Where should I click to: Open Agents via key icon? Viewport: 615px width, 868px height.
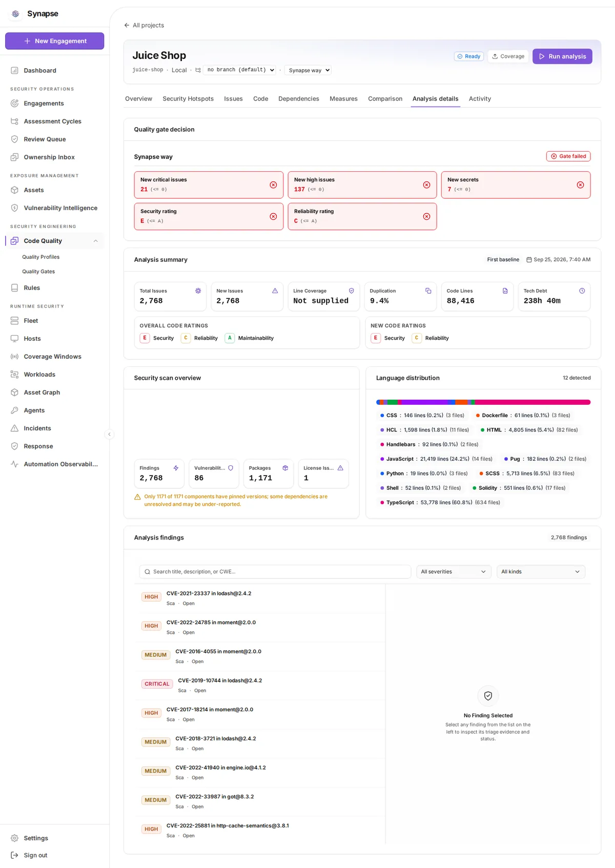[14, 410]
